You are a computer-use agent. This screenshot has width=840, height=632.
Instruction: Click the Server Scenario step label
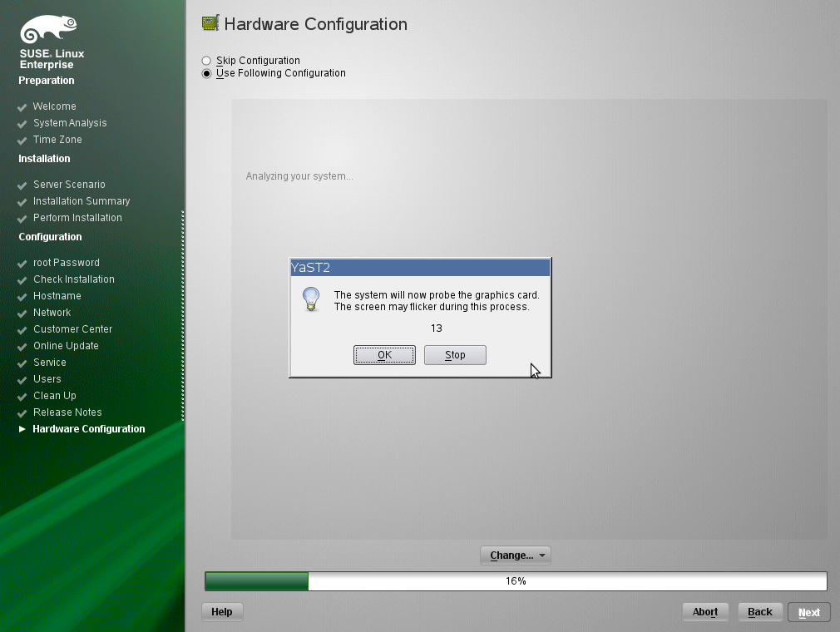pos(69,185)
